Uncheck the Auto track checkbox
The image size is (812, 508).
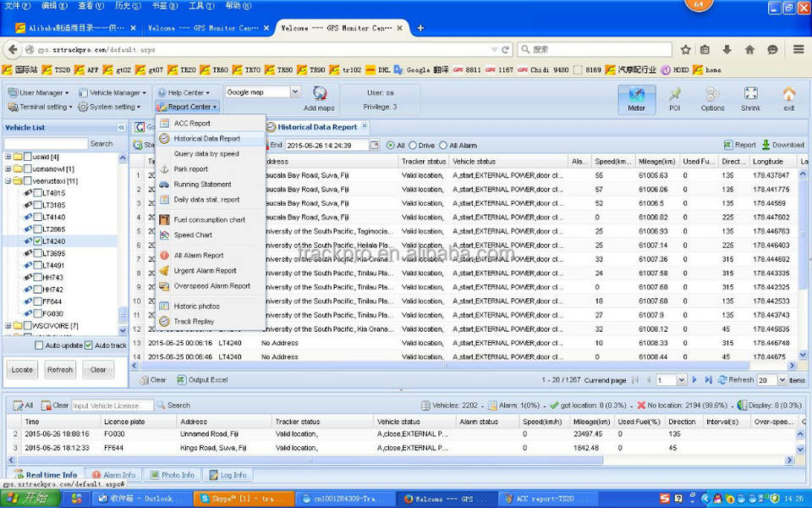click(88, 345)
